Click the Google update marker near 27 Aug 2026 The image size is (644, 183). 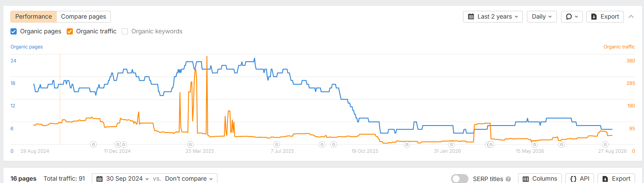(605, 145)
